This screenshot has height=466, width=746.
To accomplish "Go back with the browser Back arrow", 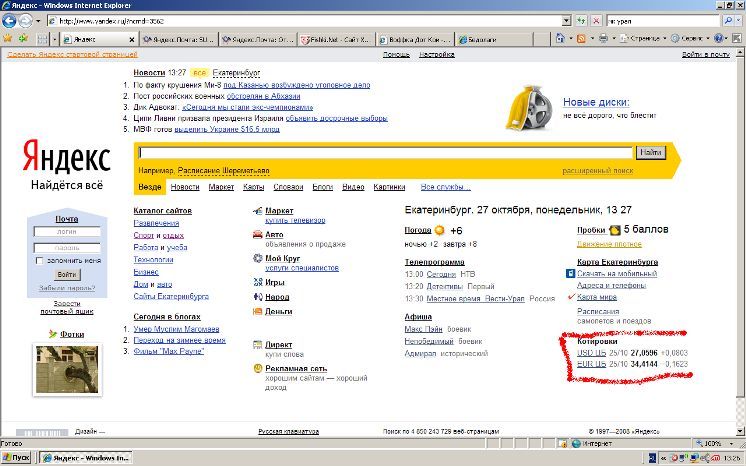I will coord(9,21).
